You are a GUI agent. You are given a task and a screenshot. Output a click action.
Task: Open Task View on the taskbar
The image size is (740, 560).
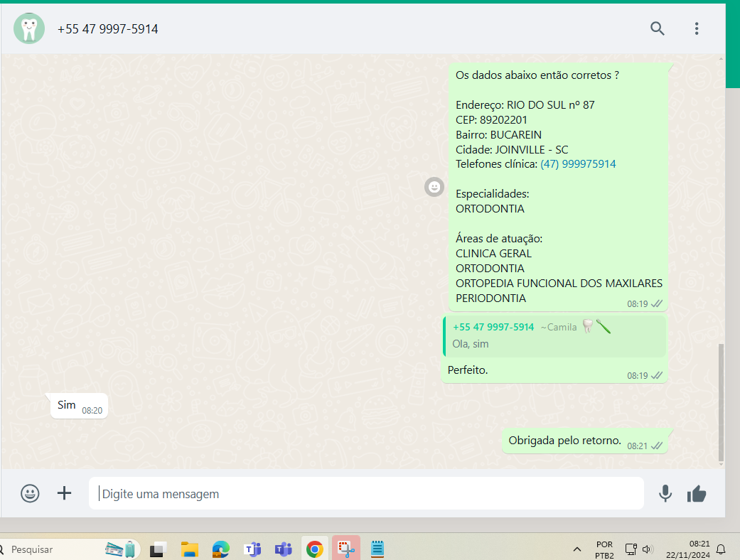click(158, 549)
